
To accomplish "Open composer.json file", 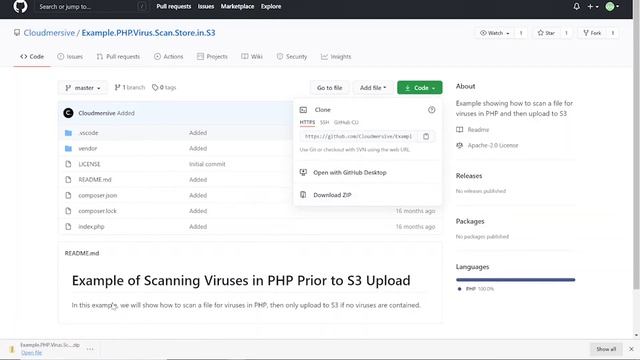I will 98,196.
